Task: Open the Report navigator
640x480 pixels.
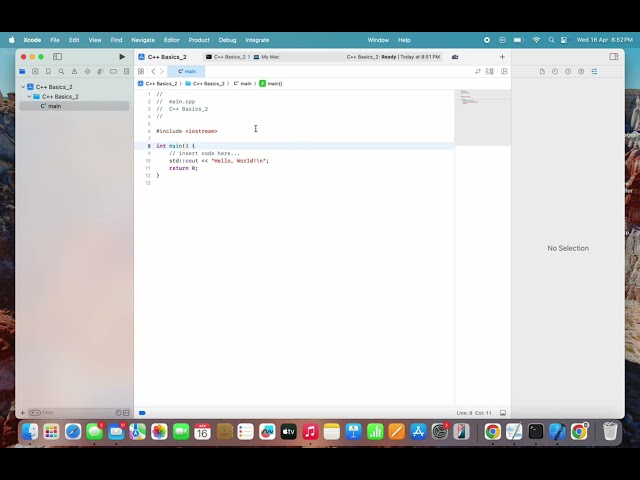Action: pos(127,71)
